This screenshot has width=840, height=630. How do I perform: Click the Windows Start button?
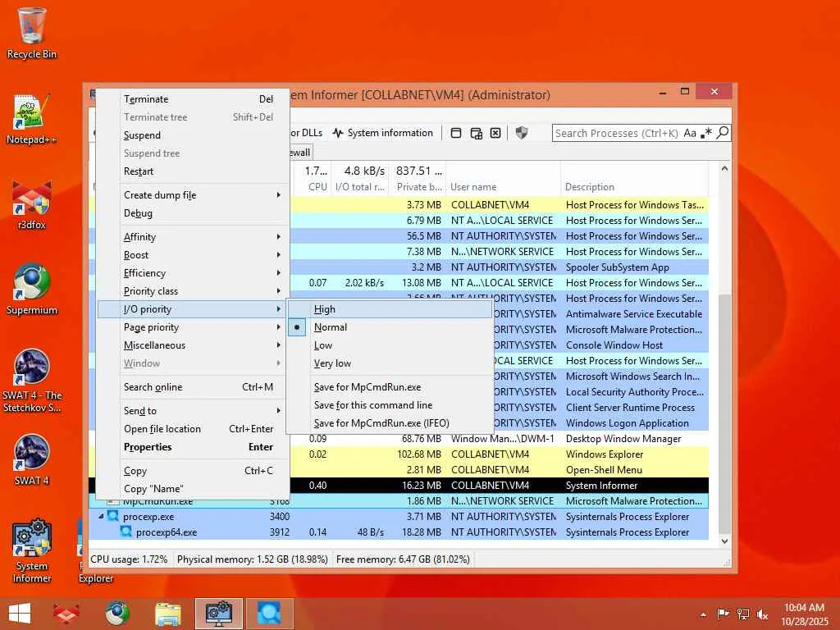pyautogui.click(x=20, y=614)
